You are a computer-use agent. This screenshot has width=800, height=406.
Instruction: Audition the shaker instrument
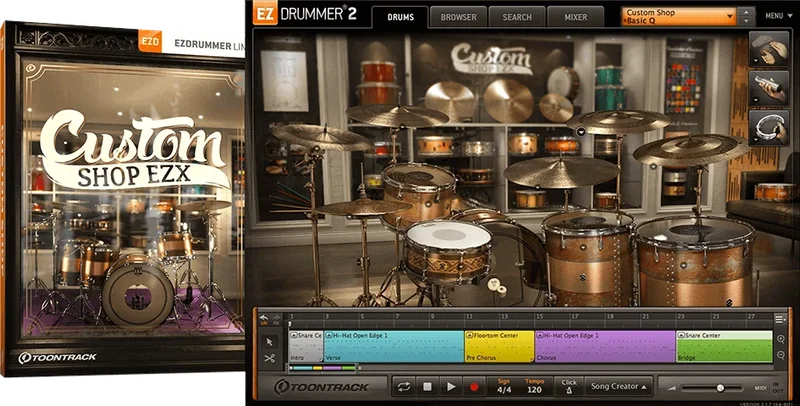(x=769, y=88)
